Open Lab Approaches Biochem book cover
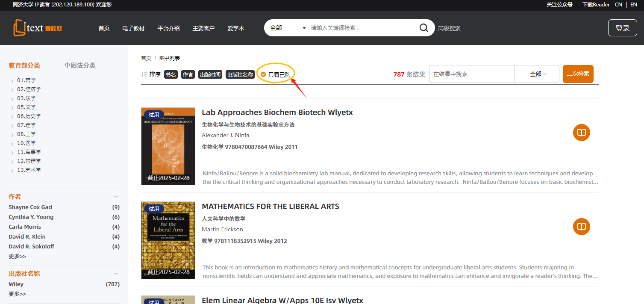The width and height of the screenshot is (644, 304). 168,146
